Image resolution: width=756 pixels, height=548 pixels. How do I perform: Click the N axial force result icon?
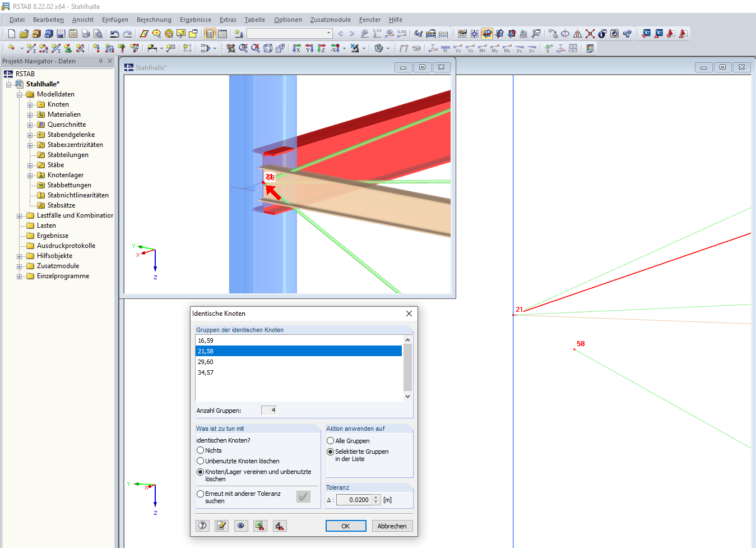[x=446, y=48]
